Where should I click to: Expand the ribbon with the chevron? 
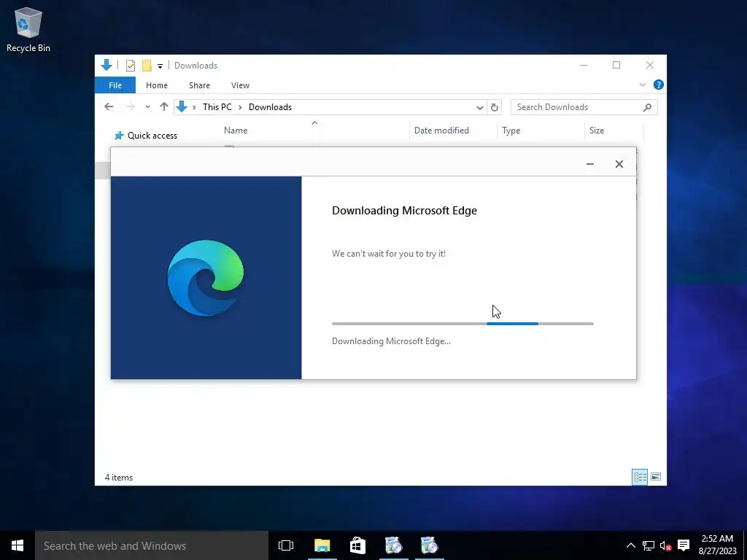tap(642, 85)
